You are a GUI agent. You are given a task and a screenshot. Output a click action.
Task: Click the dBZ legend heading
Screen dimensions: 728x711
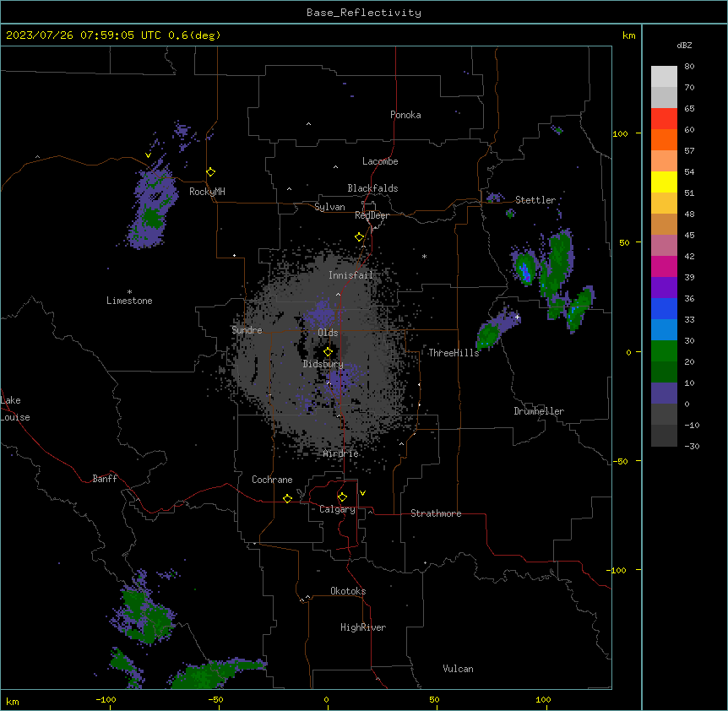[684, 46]
